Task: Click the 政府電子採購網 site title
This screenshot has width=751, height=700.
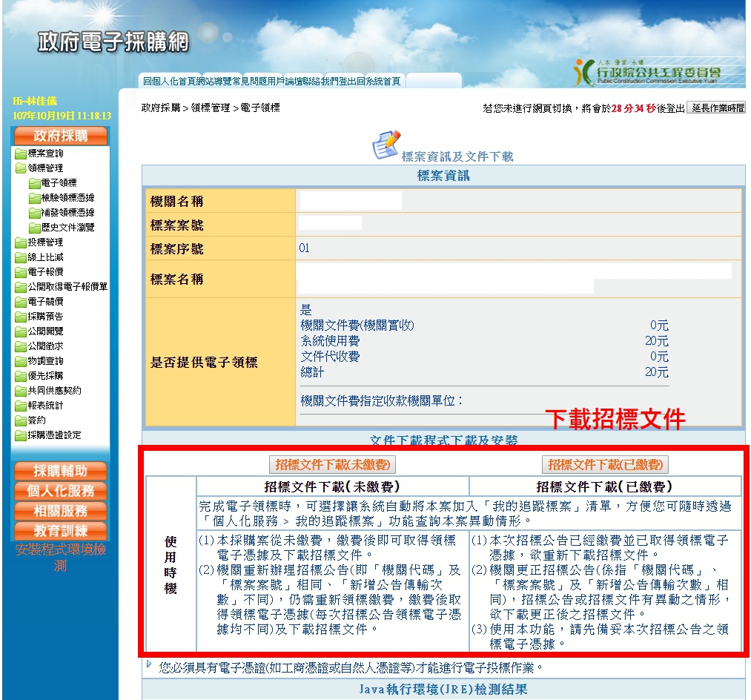Action: pyautogui.click(x=113, y=42)
